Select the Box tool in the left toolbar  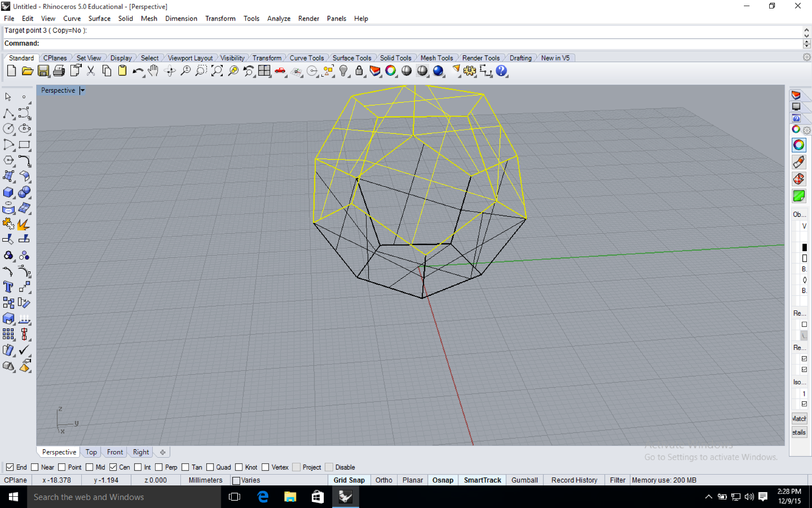pyautogui.click(x=8, y=192)
